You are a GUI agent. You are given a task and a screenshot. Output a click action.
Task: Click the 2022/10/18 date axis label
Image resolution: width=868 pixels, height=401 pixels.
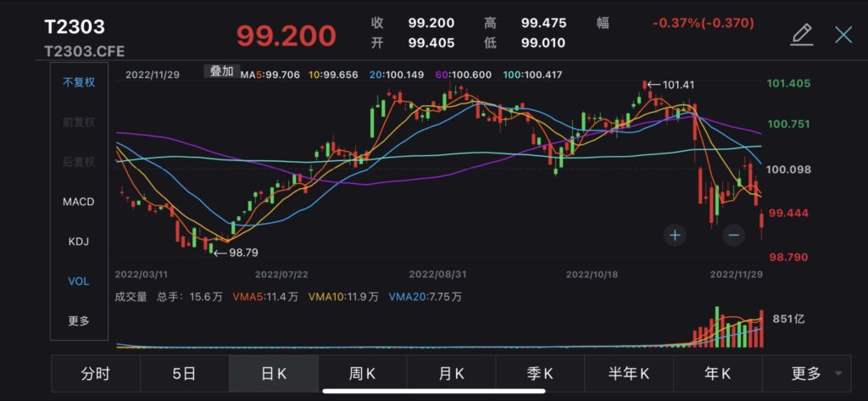593,274
